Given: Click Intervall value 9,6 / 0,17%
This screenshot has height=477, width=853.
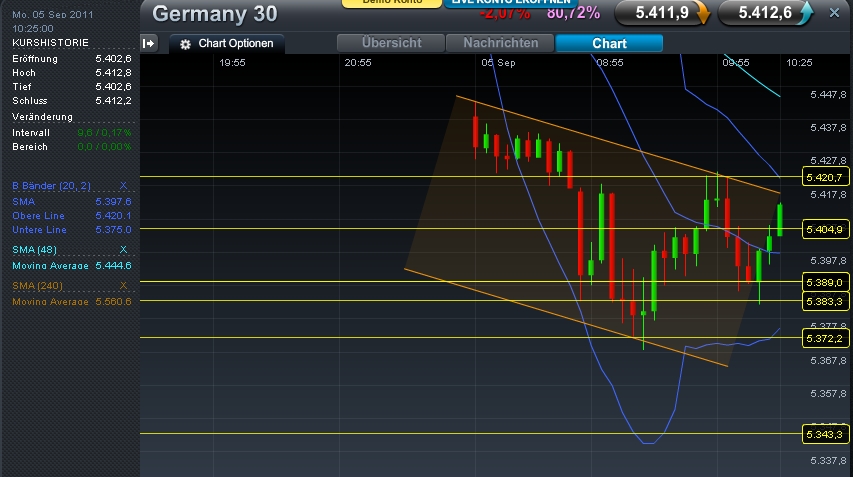Looking at the screenshot, I should (104, 133).
